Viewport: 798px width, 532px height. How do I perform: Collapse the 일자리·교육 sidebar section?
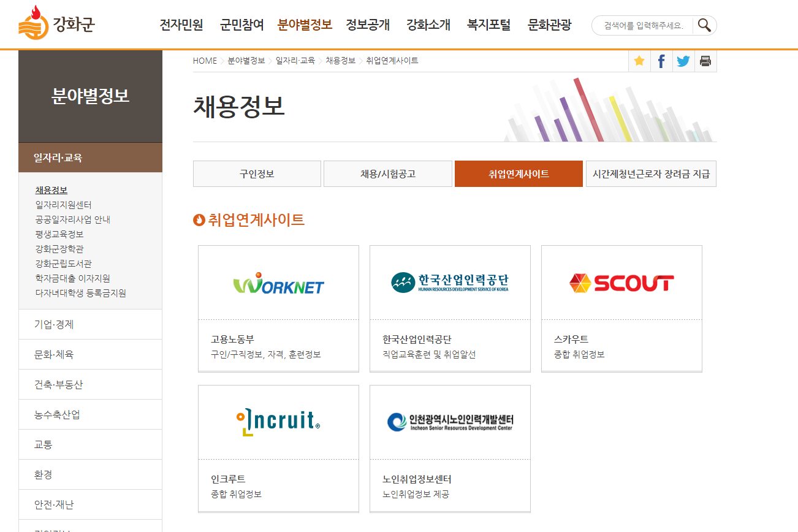90,158
